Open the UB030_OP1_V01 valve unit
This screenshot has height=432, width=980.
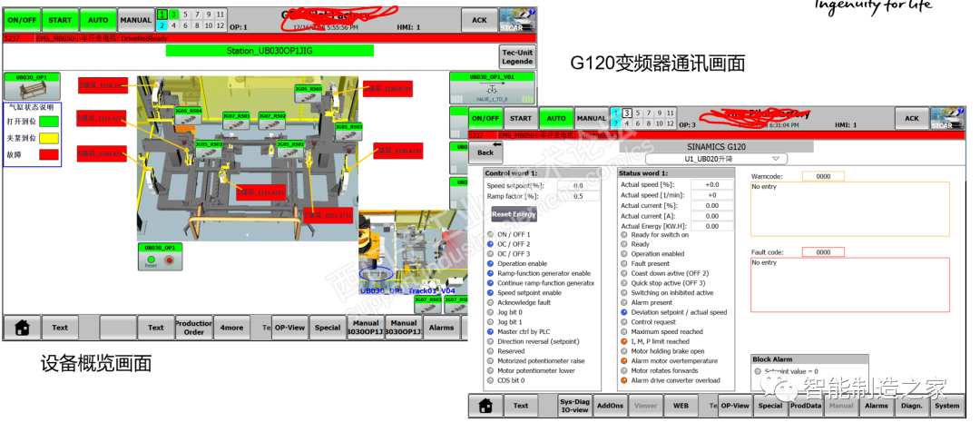pyautogui.click(x=492, y=88)
